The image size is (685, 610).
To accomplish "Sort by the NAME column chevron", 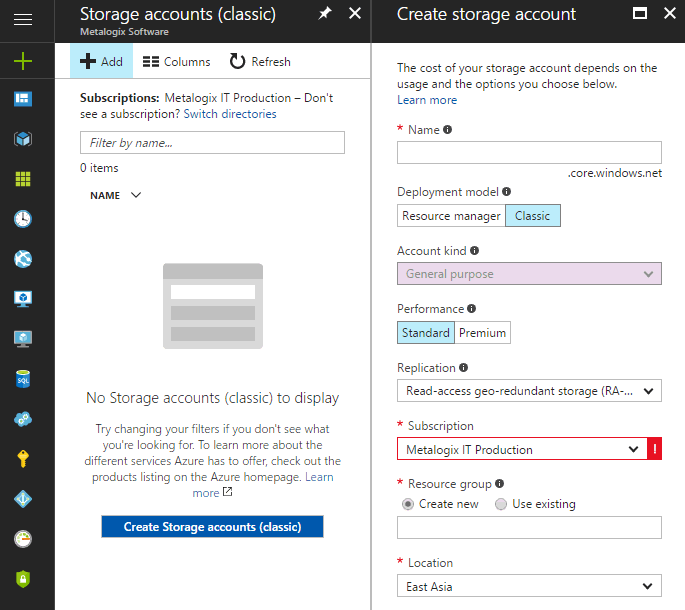I will point(136,195).
